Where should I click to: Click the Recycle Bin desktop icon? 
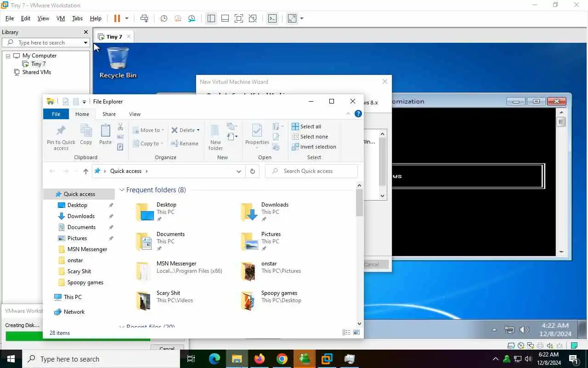pos(118,63)
